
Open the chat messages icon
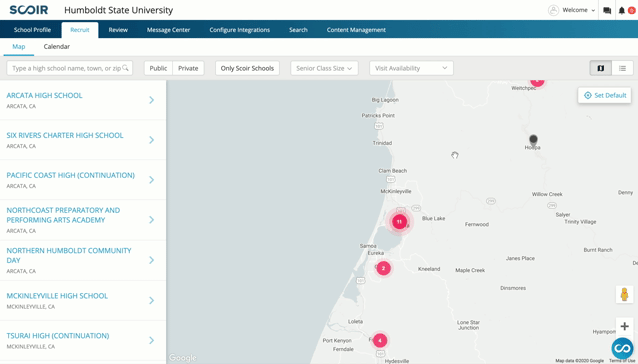[607, 11]
